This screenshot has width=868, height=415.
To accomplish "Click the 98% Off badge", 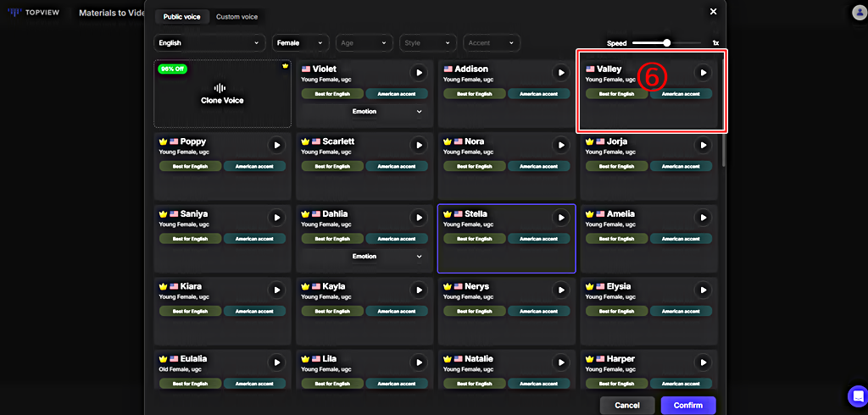I will click(x=173, y=69).
